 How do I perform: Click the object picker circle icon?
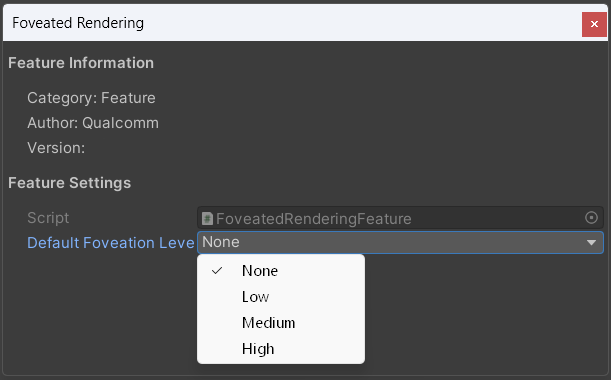tap(591, 218)
